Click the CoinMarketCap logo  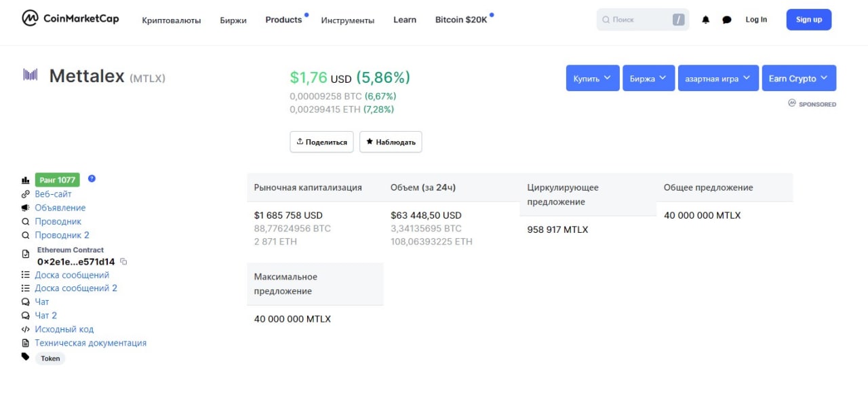(x=71, y=18)
